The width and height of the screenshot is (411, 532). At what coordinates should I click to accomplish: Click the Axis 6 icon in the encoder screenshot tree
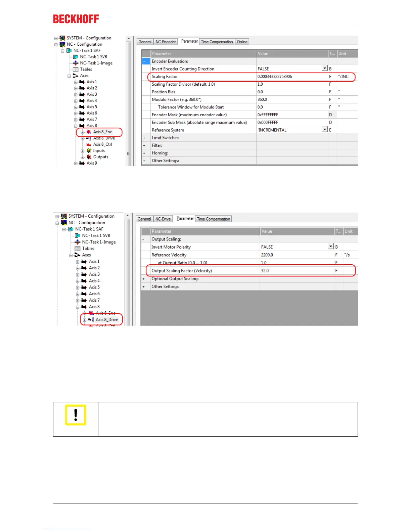point(82,113)
